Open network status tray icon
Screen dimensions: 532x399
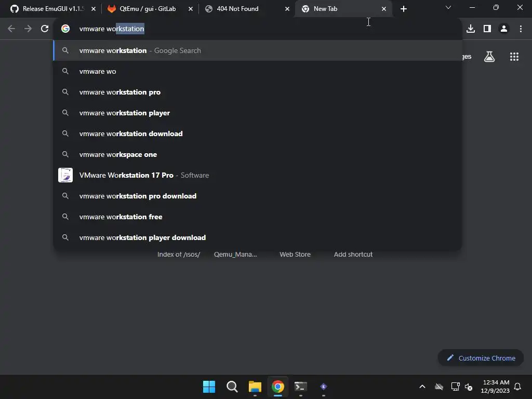point(455,387)
